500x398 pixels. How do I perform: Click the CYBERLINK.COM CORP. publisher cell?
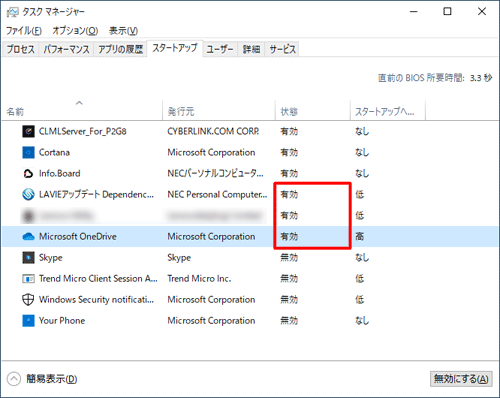[x=213, y=131]
